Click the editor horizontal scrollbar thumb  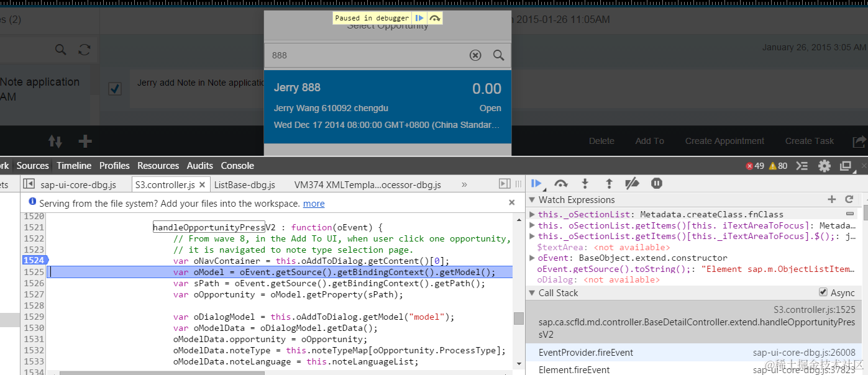(x=162, y=373)
